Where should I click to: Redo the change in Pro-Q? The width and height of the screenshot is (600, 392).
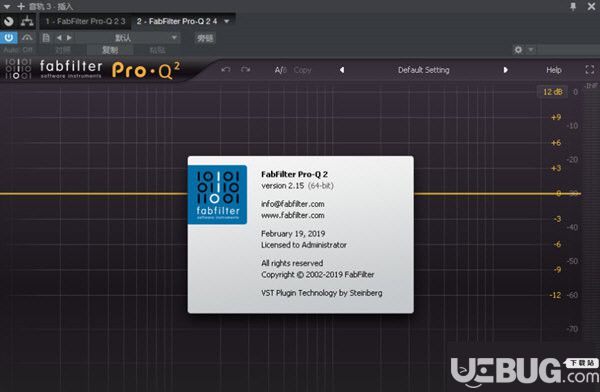tap(245, 70)
